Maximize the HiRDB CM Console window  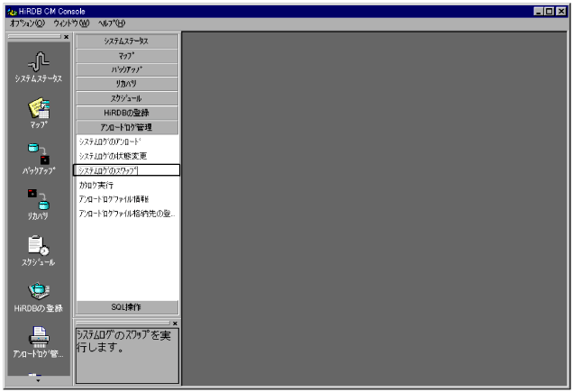pyautogui.click(x=550, y=12)
